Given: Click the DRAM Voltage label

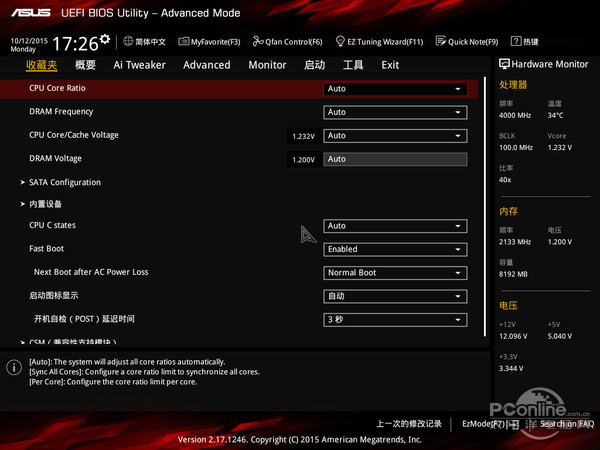Looking at the screenshot, I should tap(55, 158).
